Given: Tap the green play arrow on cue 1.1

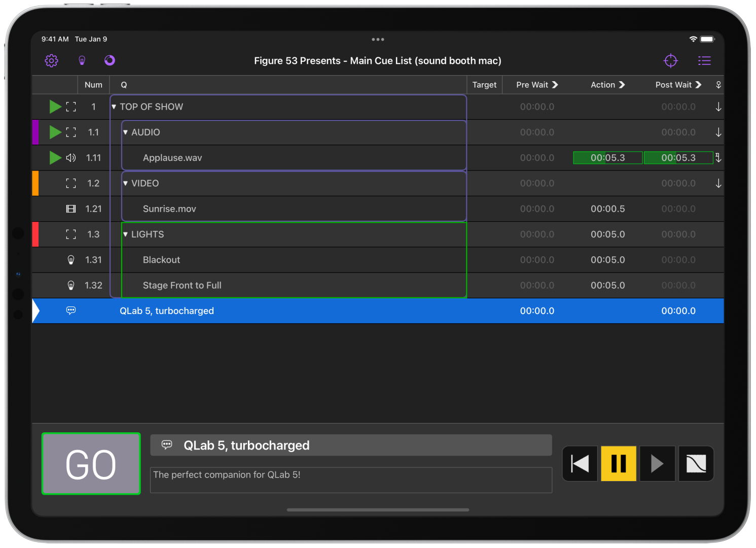Looking at the screenshot, I should click(55, 132).
